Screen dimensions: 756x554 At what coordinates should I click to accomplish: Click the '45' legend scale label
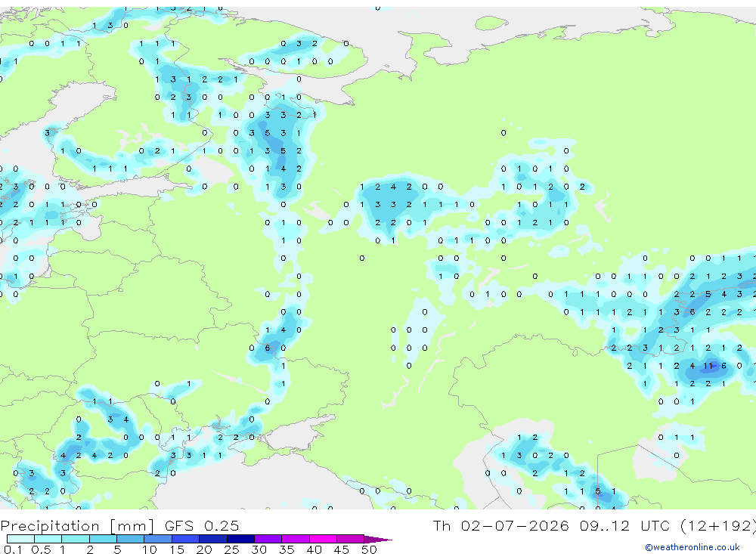(342, 549)
